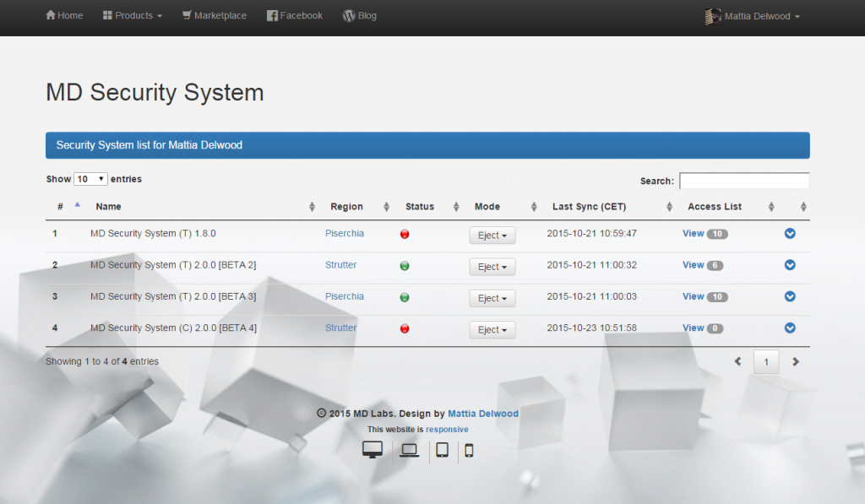Click the Security System list panel heading

pos(427,145)
